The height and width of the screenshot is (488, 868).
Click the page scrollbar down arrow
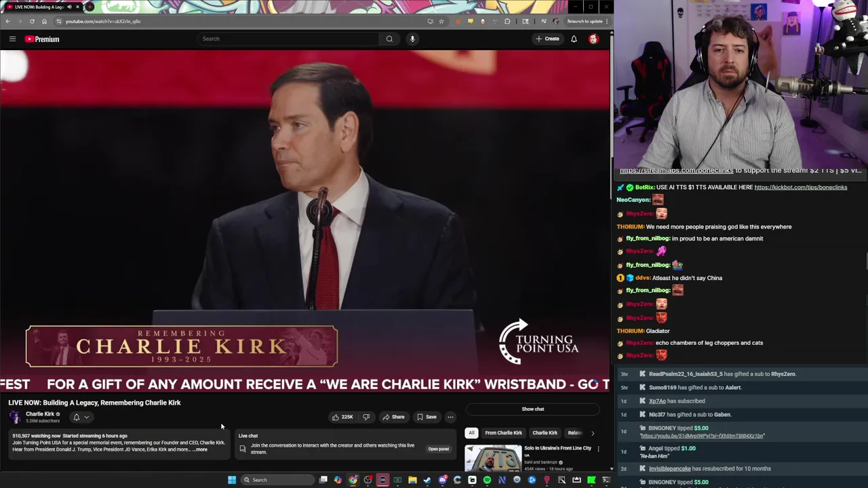pos(612,468)
